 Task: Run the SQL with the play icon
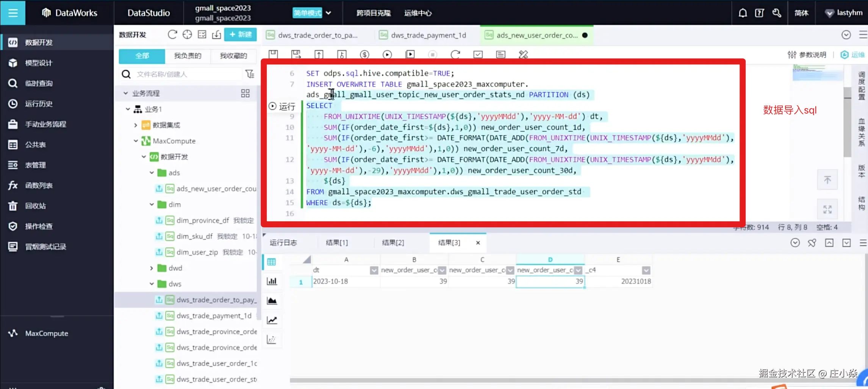(x=387, y=54)
